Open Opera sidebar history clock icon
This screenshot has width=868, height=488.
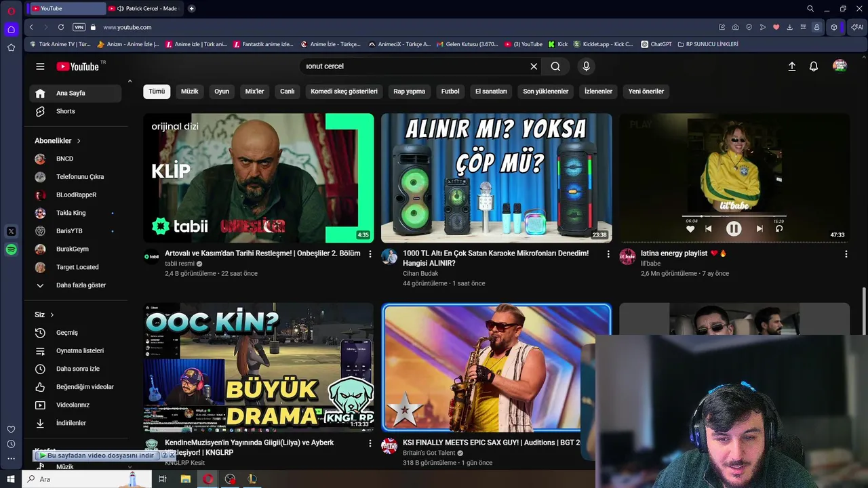pos(11,444)
